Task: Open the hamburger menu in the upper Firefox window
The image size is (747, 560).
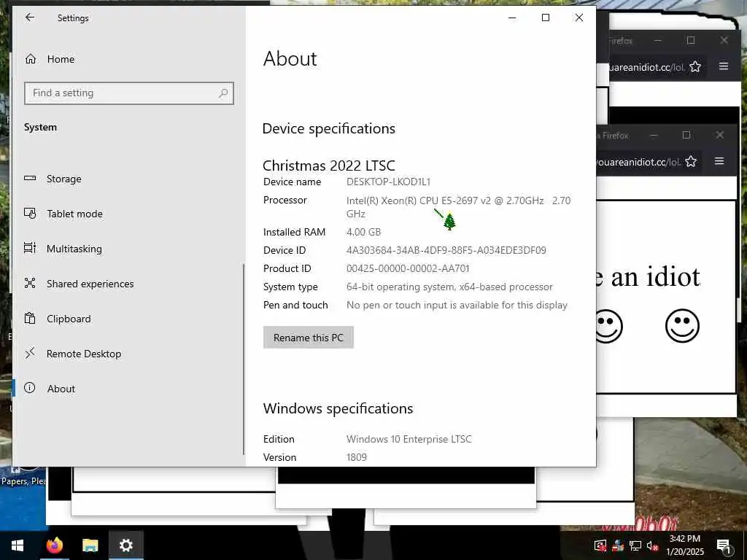Action: (x=723, y=66)
